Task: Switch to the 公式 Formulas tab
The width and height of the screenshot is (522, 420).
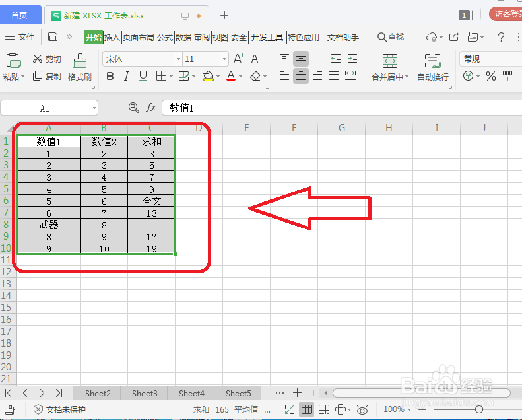Action: 165,37
